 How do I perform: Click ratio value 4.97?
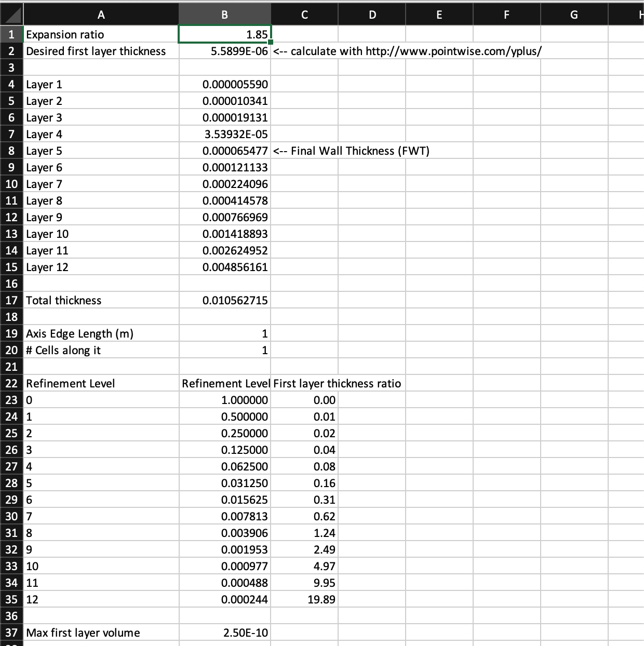coord(304,566)
